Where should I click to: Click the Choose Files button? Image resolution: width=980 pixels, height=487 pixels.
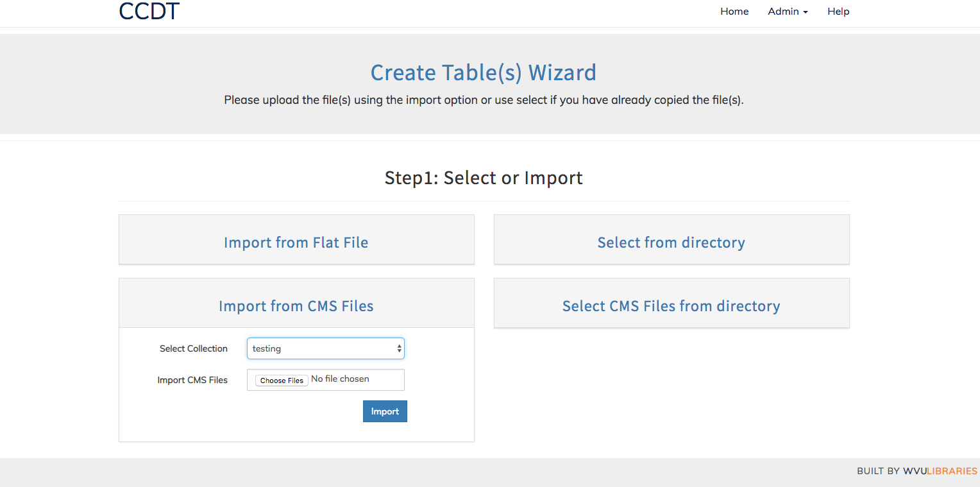tap(281, 380)
